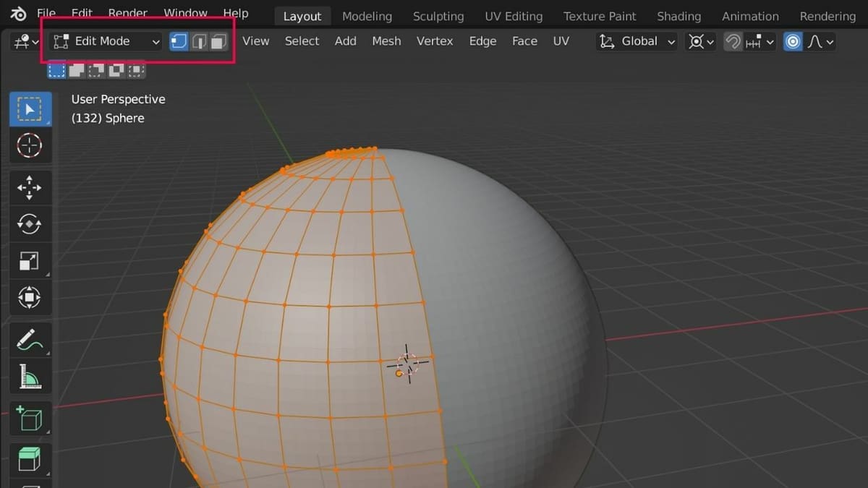868x488 pixels.
Task: Click the "(132) Sphere" object label
Action: (108, 118)
